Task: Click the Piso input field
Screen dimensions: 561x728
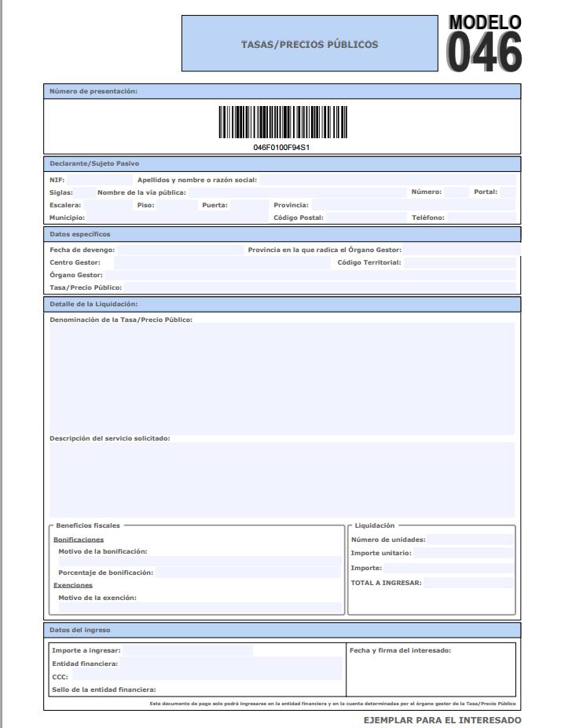Action: coord(177,205)
